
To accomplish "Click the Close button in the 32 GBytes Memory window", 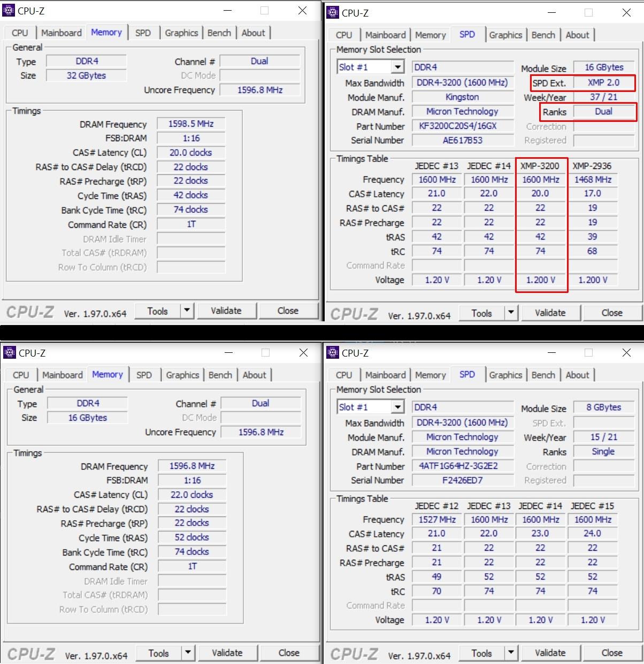I will pos(288,311).
